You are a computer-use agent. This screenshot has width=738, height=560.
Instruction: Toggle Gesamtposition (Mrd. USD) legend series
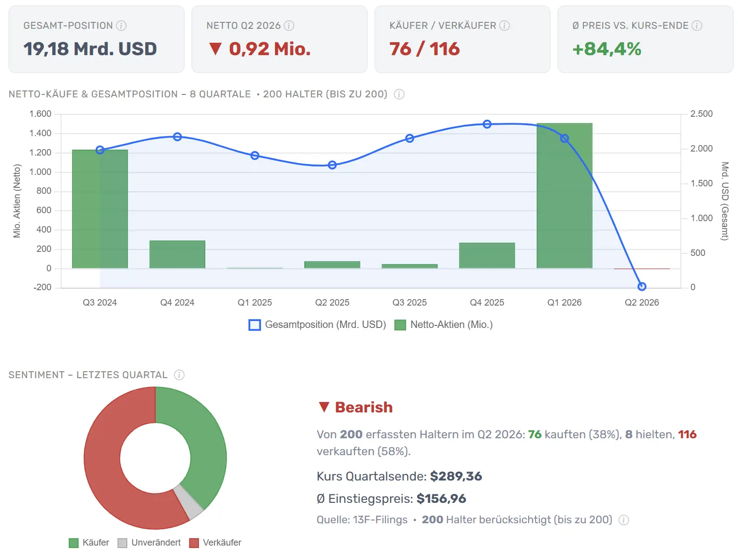click(x=317, y=325)
